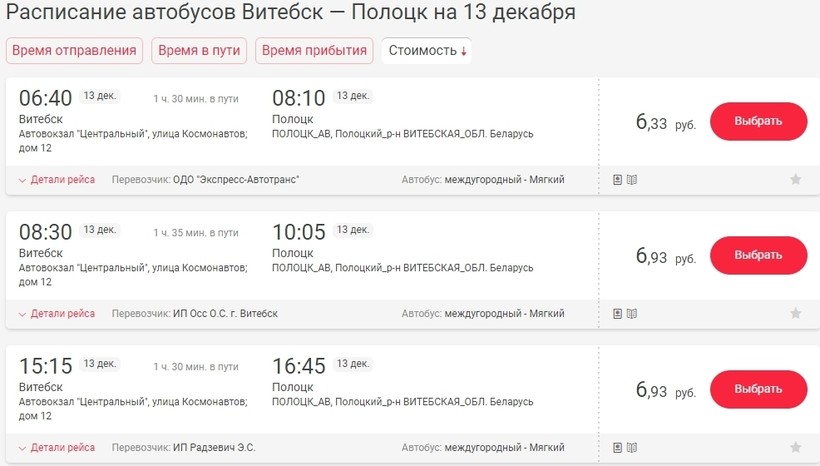
Task: Expand Детали рейса for the 15:15 trip
Action: [x=57, y=448]
